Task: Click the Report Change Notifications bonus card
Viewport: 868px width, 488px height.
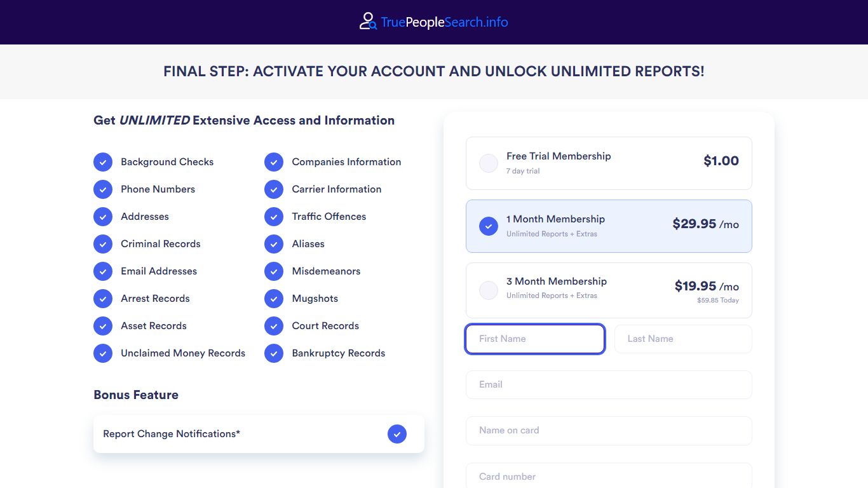Action: pyautogui.click(x=259, y=434)
